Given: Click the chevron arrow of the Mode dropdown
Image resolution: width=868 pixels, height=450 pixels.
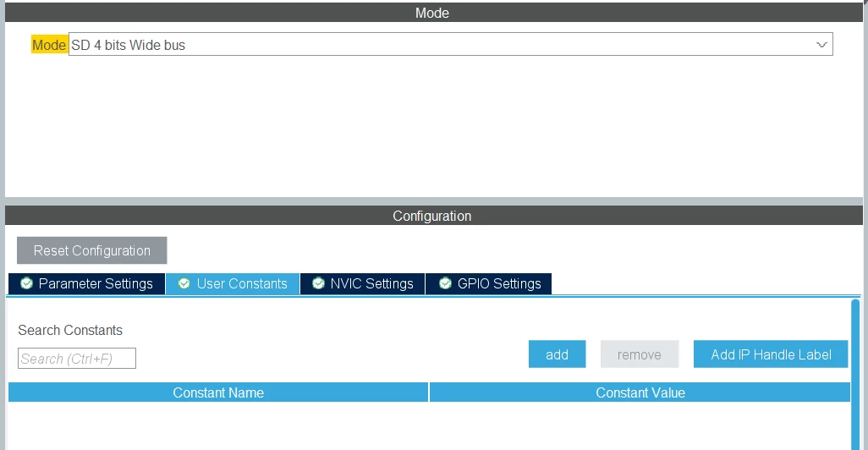Looking at the screenshot, I should pos(821,45).
